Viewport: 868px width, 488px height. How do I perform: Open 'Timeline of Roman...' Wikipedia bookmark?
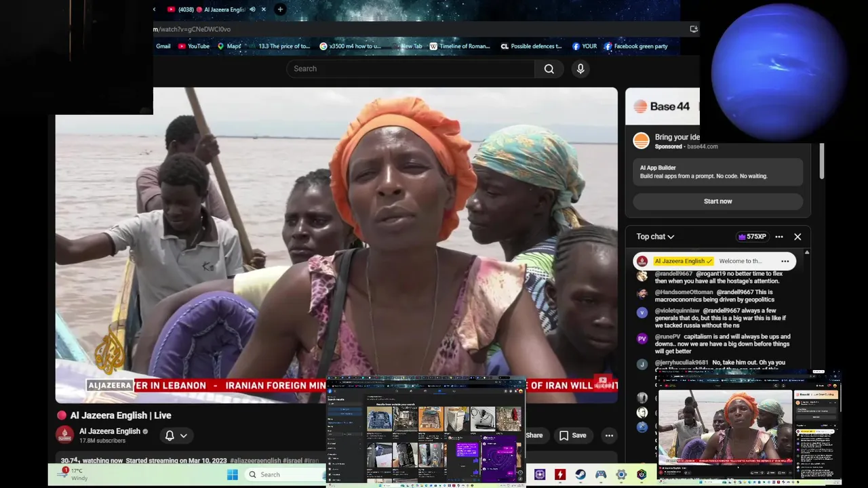click(x=460, y=46)
